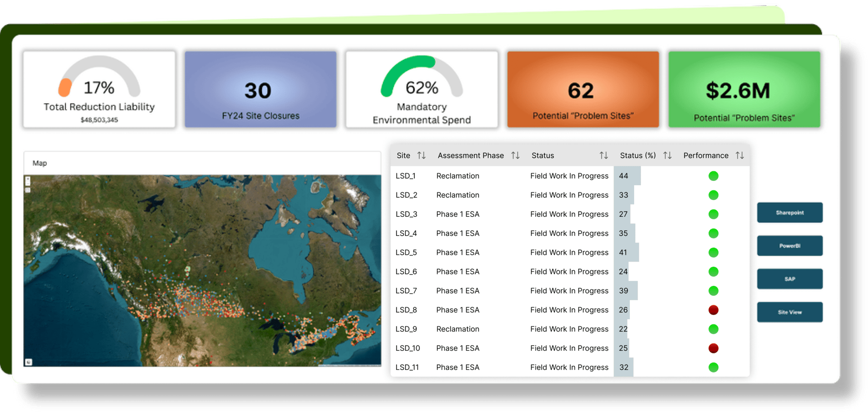The height and width of the screenshot is (412, 868).
Task: Click the status value 25
Action: pyautogui.click(x=624, y=348)
